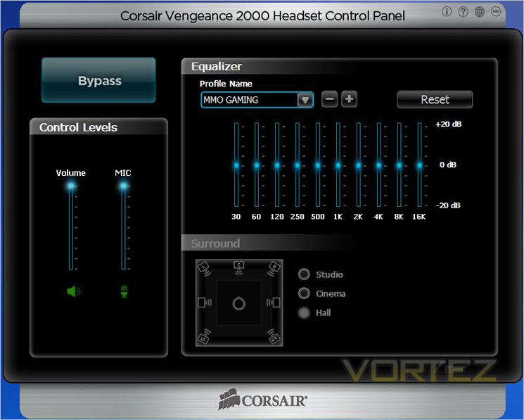Mute the microphone via the green mic icon
Image resolution: width=524 pixels, height=420 pixels.
[124, 291]
